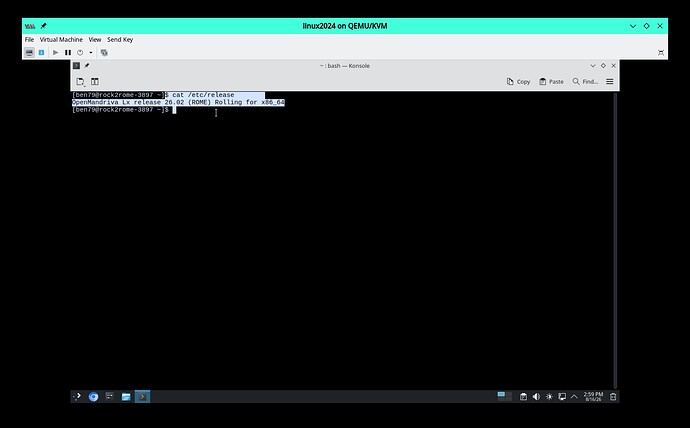690x428 pixels.
Task: Open the Send Key menu
Action: (x=120, y=40)
